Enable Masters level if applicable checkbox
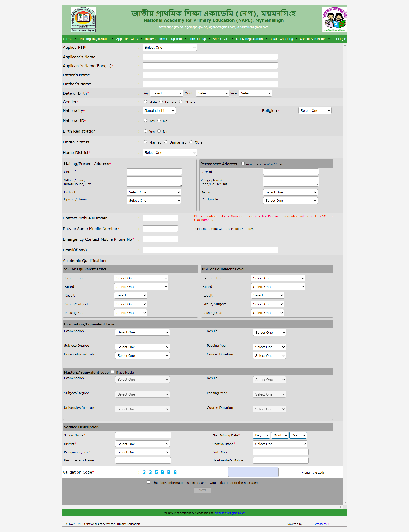 point(112,372)
